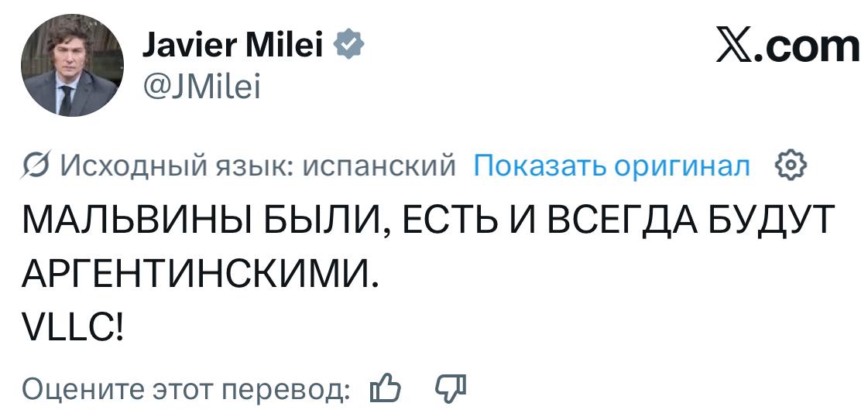Open translation settings gear icon

(x=791, y=166)
